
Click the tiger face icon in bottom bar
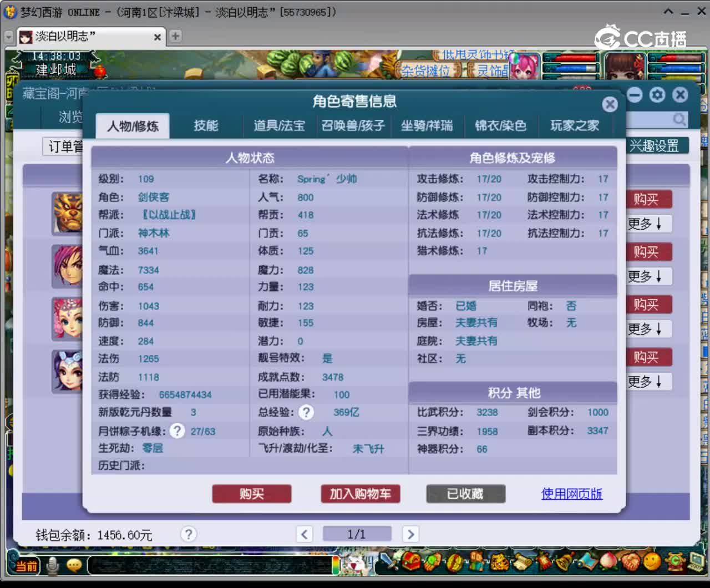click(499, 562)
